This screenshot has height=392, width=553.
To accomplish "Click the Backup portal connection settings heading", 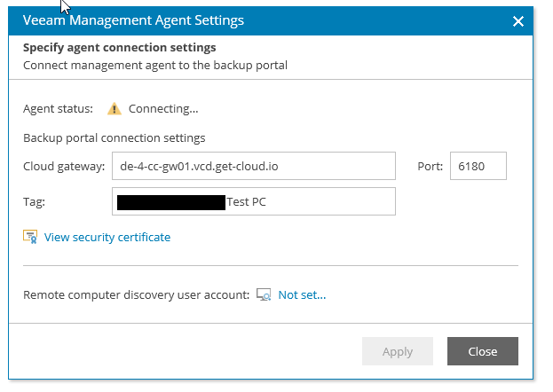I will [115, 137].
